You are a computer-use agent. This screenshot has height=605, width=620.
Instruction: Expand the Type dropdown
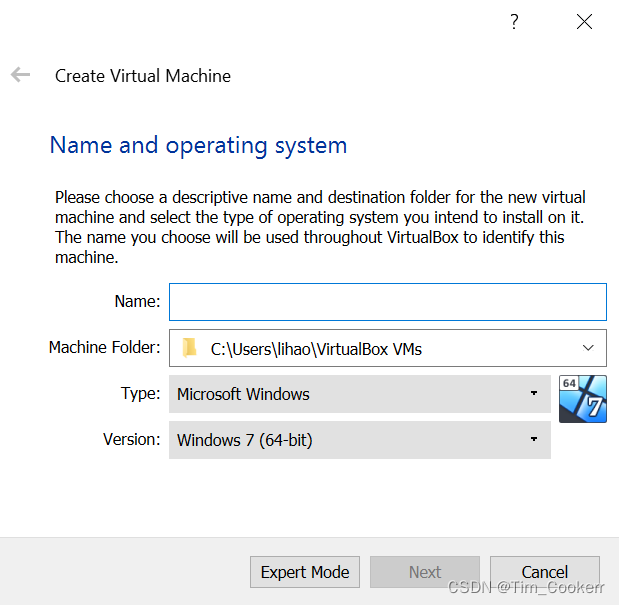(x=360, y=394)
